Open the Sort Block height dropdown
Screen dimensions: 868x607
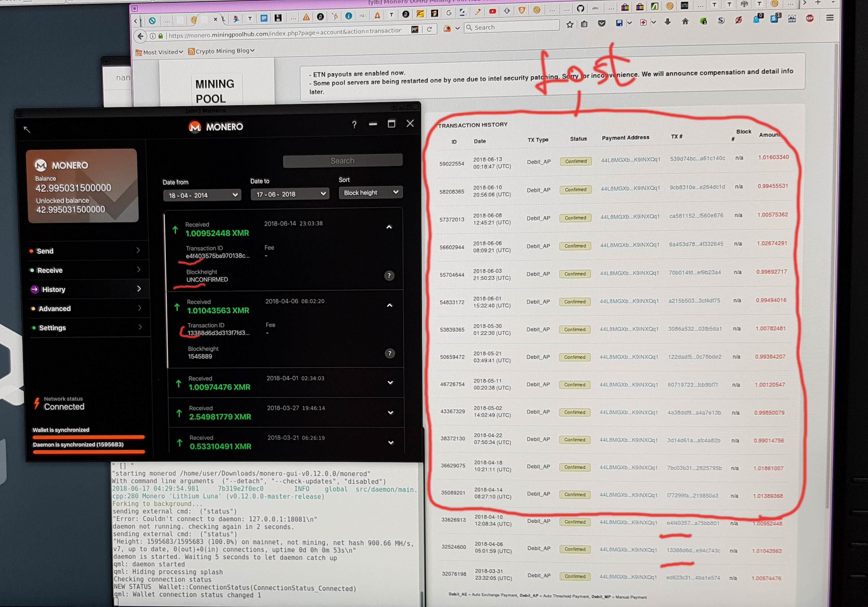(x=371, y=193)
